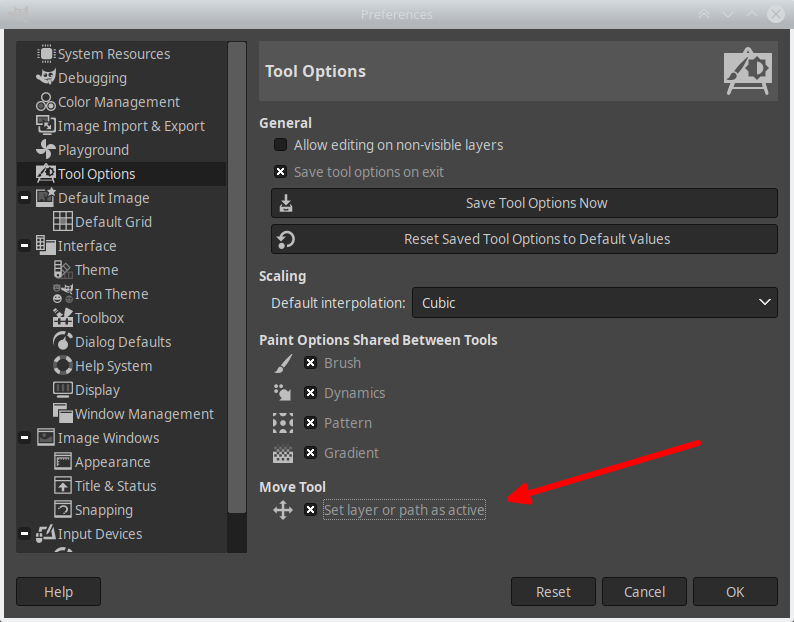Image resolution: width=794 pixels, height=622 pixels.
Task: Open the Default interpolation dropdown
Action: pos(594,302)
